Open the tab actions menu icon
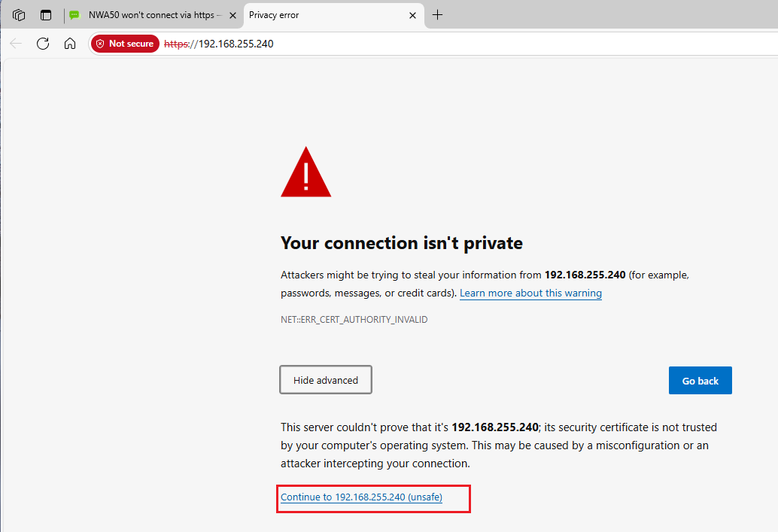The image size is (778, 532). coord(46,15)
